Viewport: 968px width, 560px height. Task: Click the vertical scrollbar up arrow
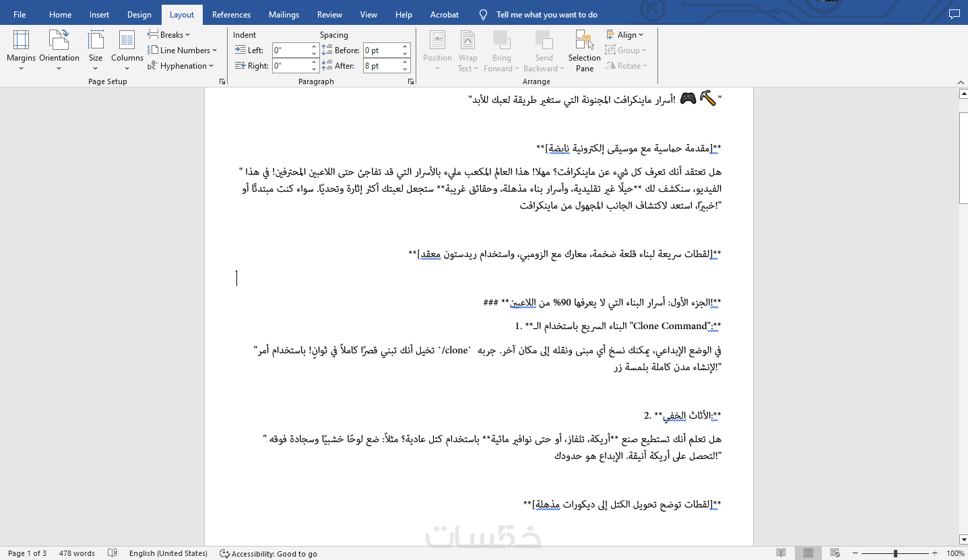[963, 94]
